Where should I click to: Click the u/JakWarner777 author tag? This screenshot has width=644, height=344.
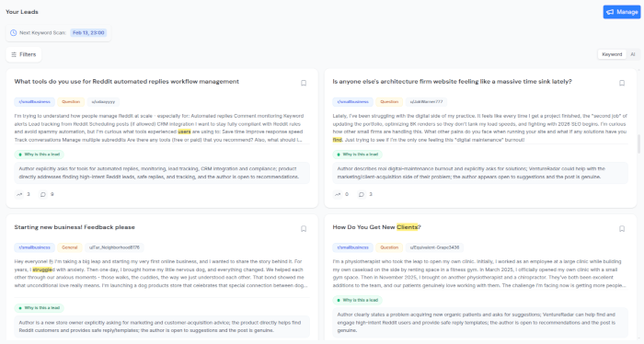point(426,101)
